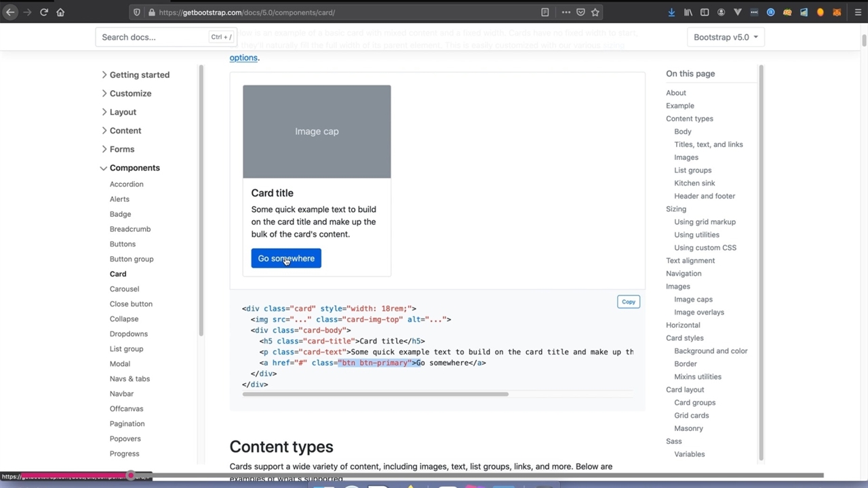Open Carousel in the components list
The height and width of the screenshot is (488, 868).
click(124, 289)
